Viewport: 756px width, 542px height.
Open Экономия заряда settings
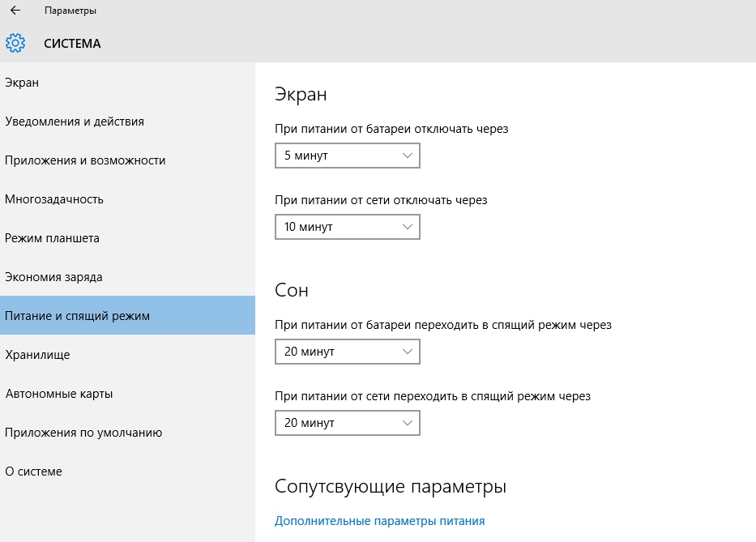point(53,277)
